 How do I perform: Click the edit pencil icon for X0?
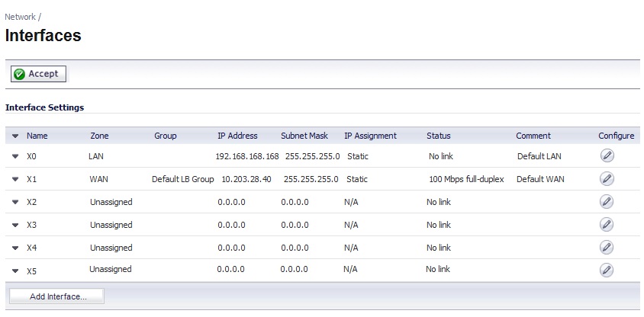tap(607, 156)
